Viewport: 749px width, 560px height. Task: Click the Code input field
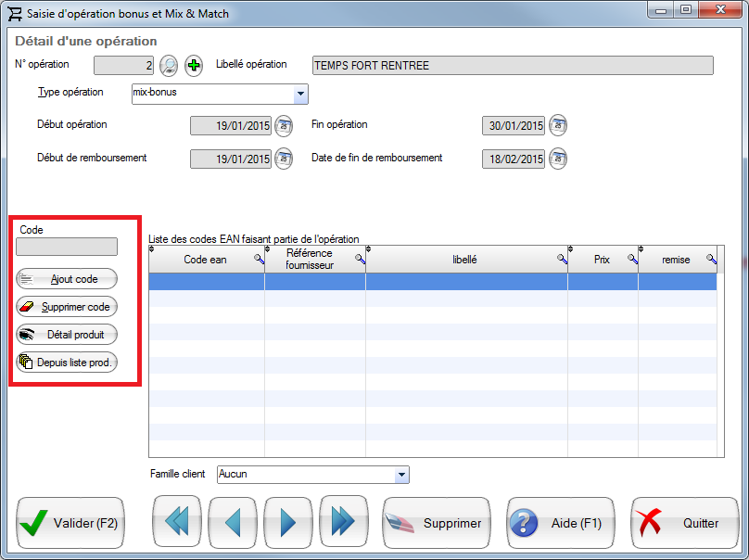click(x=67, y=247)
